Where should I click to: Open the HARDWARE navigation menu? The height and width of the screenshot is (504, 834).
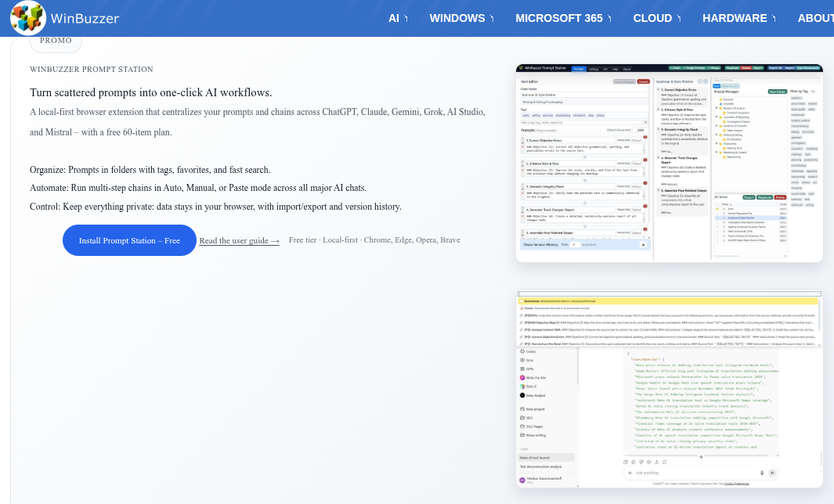coord(735,18)
